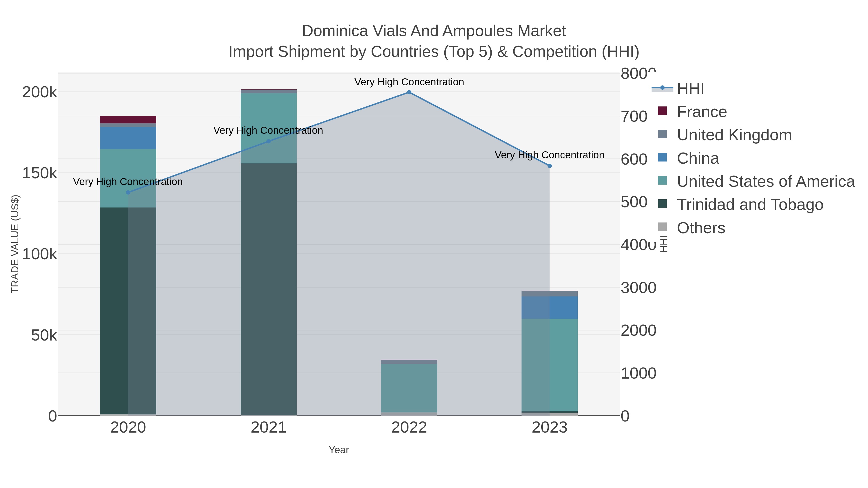
Task: Click the 2021 HHI data point
Action: 269,141
